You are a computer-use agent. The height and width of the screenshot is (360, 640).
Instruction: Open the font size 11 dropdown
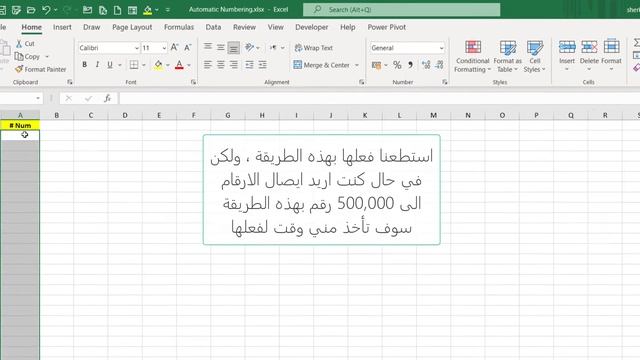click(x=164, y=48)
